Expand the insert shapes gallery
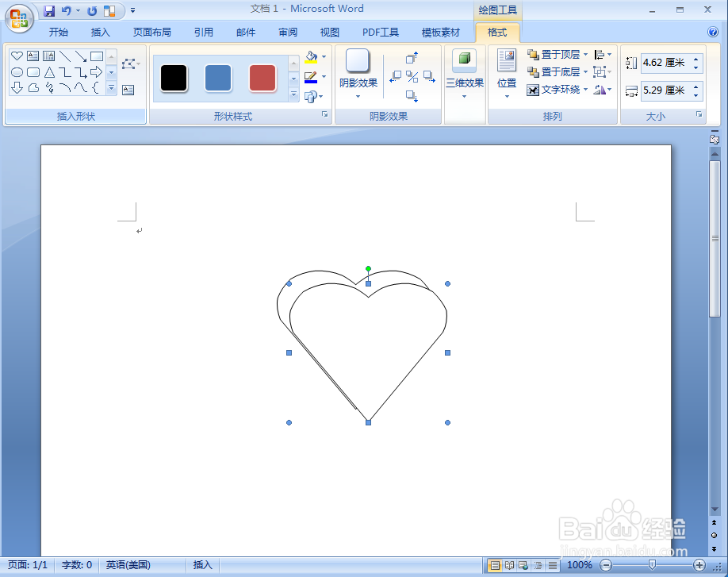 pos(112,87)
